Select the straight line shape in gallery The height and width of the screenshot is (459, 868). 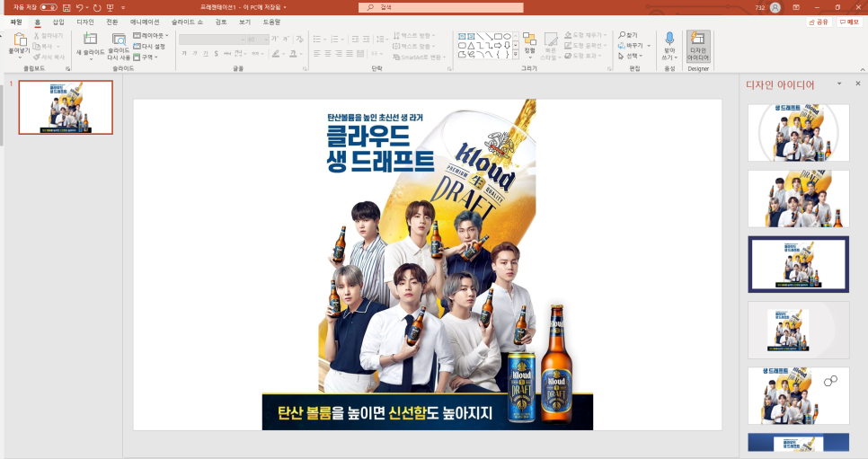pos(480,37)
